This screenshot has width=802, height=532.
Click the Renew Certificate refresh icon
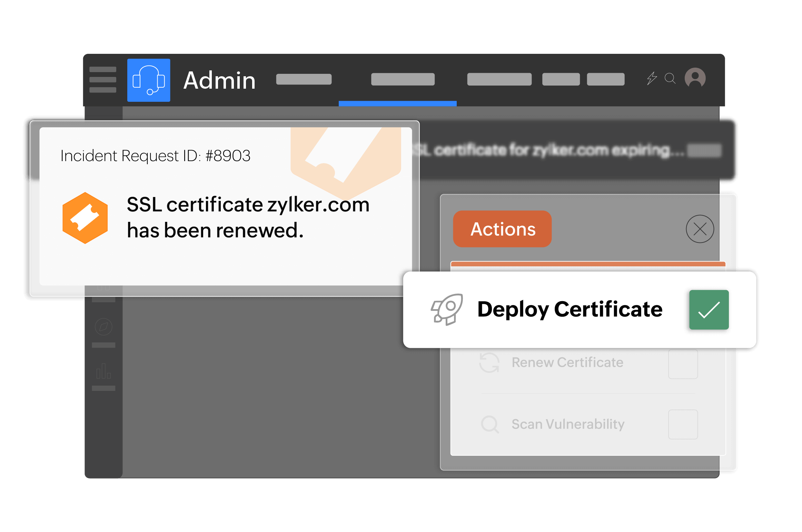[x=489, y=363]
